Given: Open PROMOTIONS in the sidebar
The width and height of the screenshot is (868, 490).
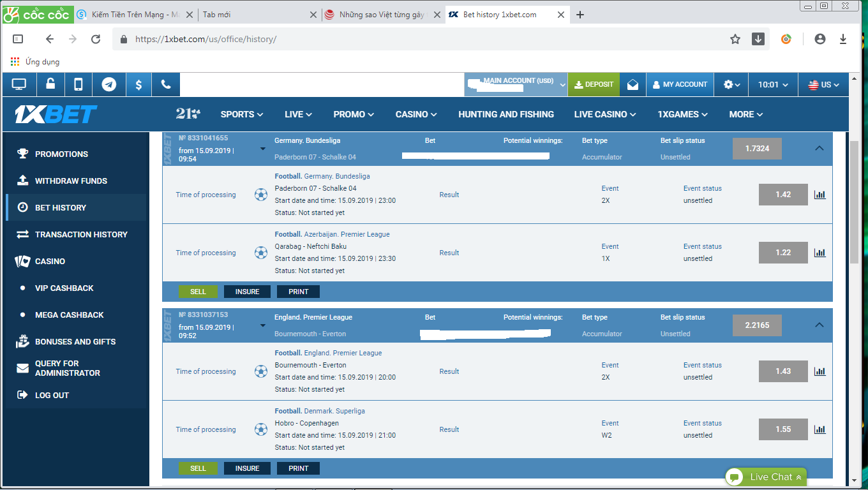Looking at the screenshot, I should (76, 154).
